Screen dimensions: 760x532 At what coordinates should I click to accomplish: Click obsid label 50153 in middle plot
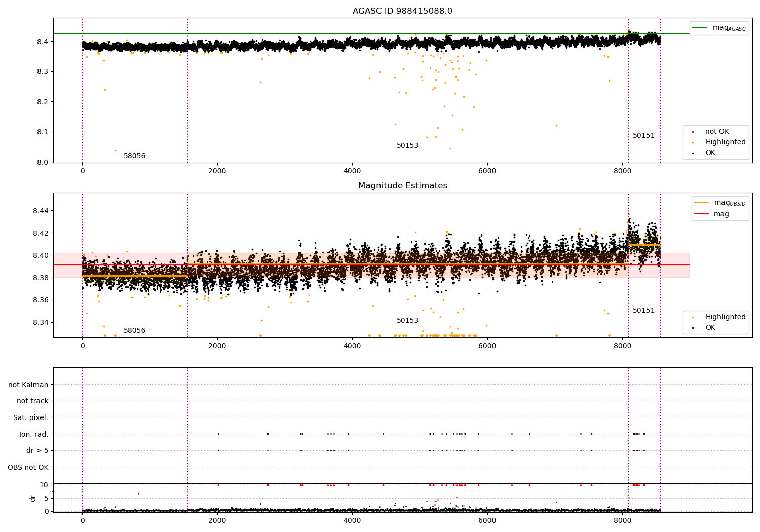point(407,321)
